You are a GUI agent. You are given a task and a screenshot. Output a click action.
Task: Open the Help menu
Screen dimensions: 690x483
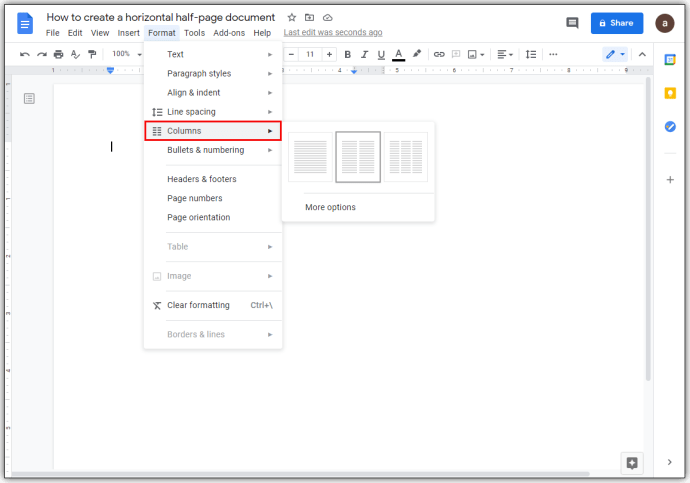pos(262,33)
